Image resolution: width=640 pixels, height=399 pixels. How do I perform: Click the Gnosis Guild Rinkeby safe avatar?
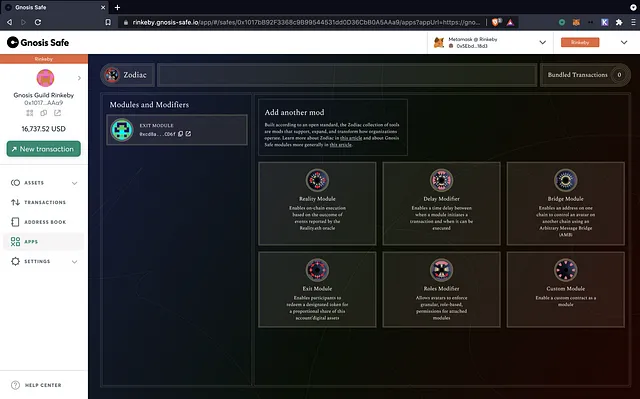45,78
